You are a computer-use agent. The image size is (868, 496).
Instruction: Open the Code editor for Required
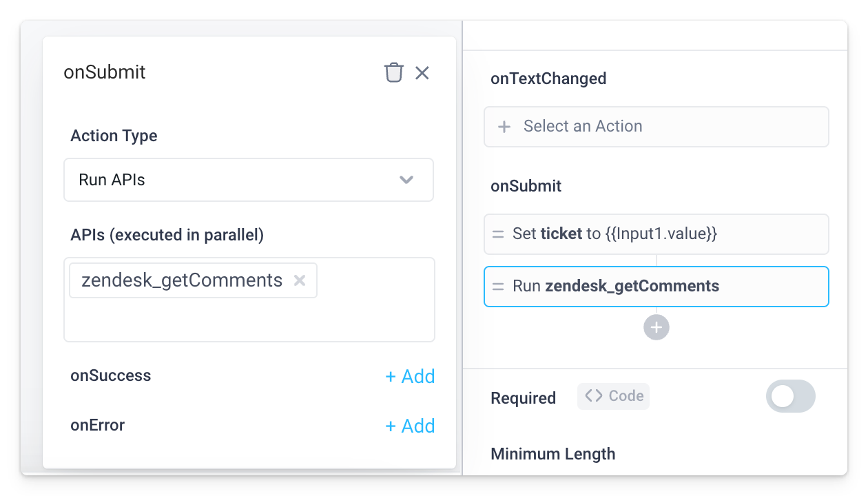coord(612,396)
